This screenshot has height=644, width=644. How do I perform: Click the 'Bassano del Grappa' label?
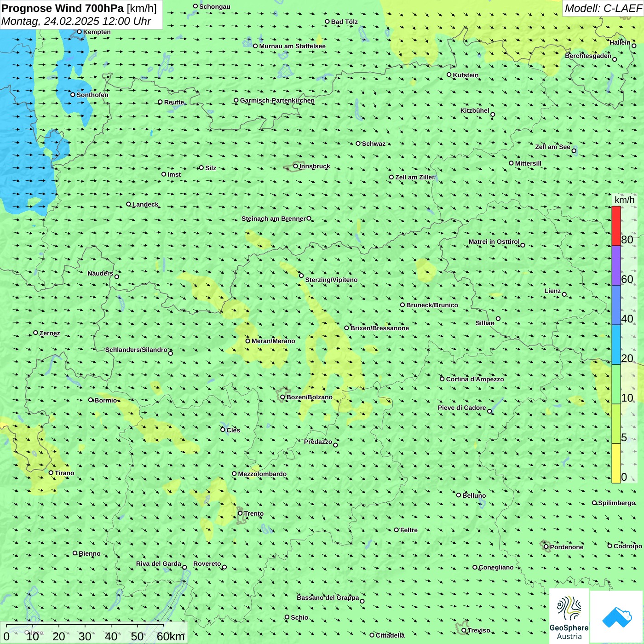coord(328,598)
